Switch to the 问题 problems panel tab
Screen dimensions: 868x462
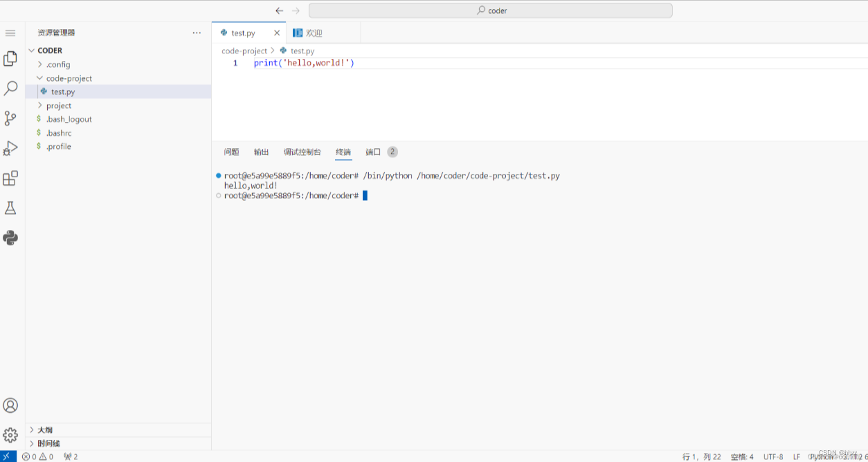pyautogui.click(x=231, y=152)
